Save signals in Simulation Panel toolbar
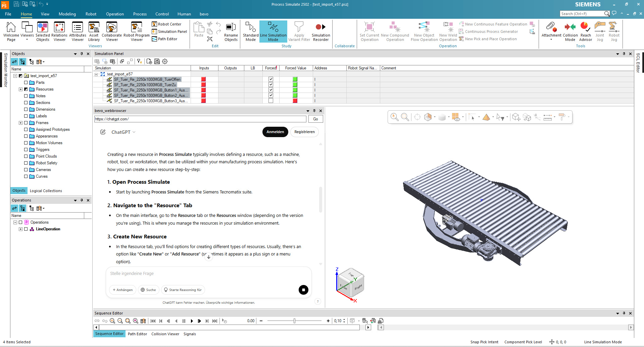644x347 pixels. (157, 61)
